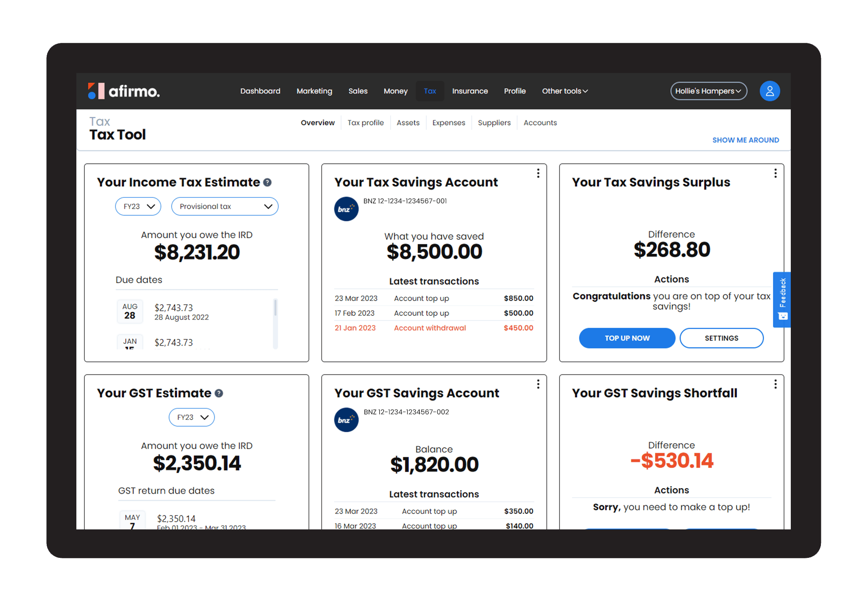This screenshot has width=868, height=602.
Task: Click the afirmo logo icon
Action: pos(96,91)
